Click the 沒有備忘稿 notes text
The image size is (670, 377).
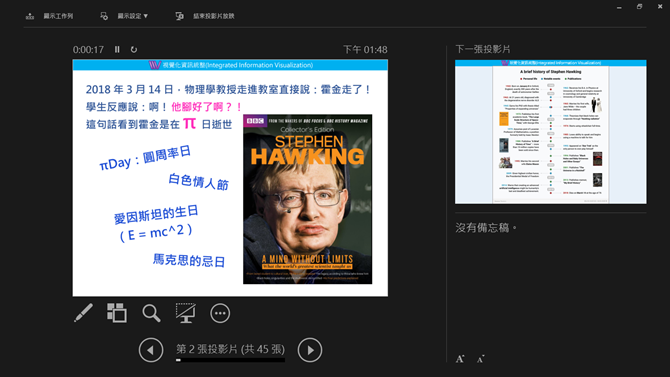tap(486, 228)
